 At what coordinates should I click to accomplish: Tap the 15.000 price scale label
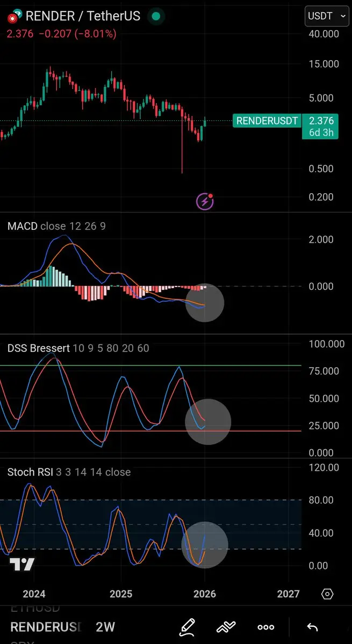pyautogui.click(x=324, y=64)
